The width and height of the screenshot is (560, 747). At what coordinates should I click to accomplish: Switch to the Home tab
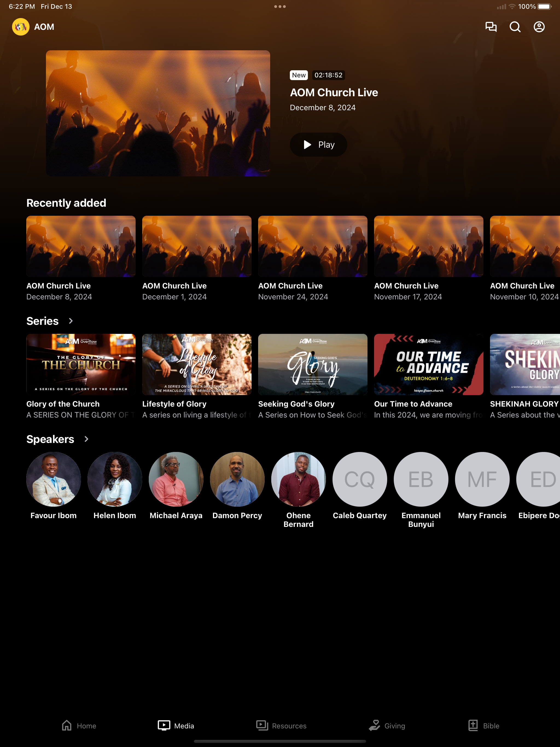point(79,726)
